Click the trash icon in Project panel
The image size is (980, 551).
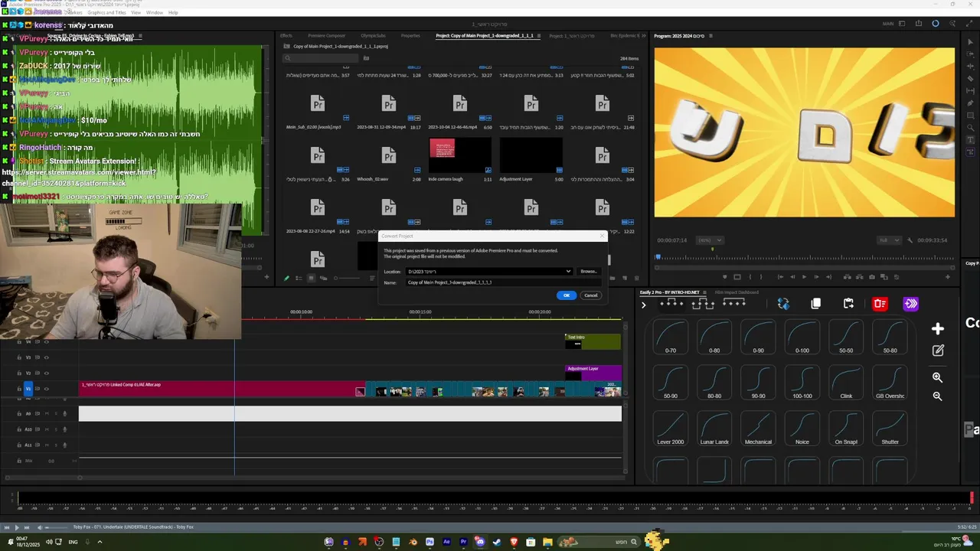tap(636, 277)
